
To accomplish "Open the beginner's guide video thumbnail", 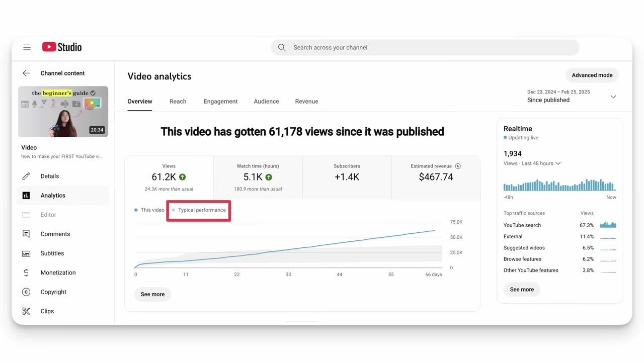I will pos(63,112).
